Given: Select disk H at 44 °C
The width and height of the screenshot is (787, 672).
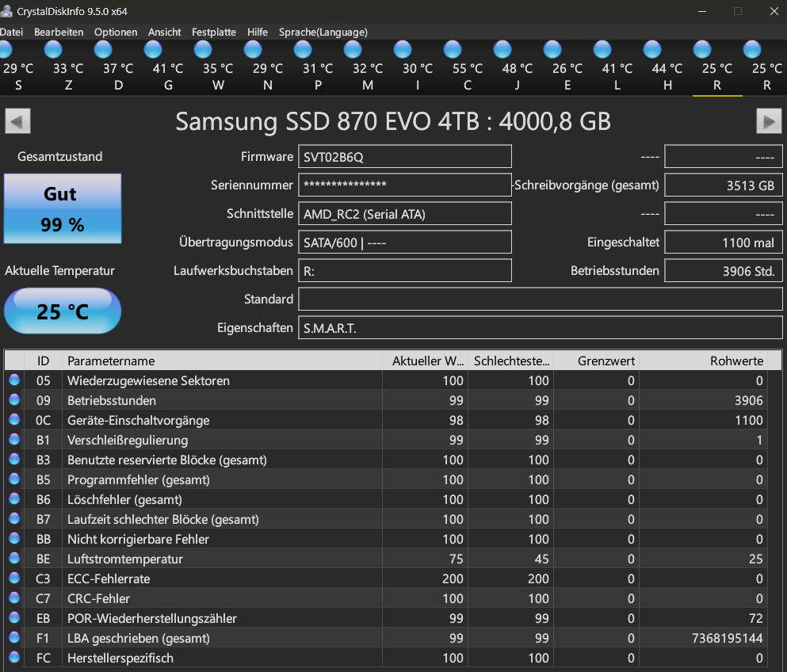Looking at the screenshot, I should 667,67.
